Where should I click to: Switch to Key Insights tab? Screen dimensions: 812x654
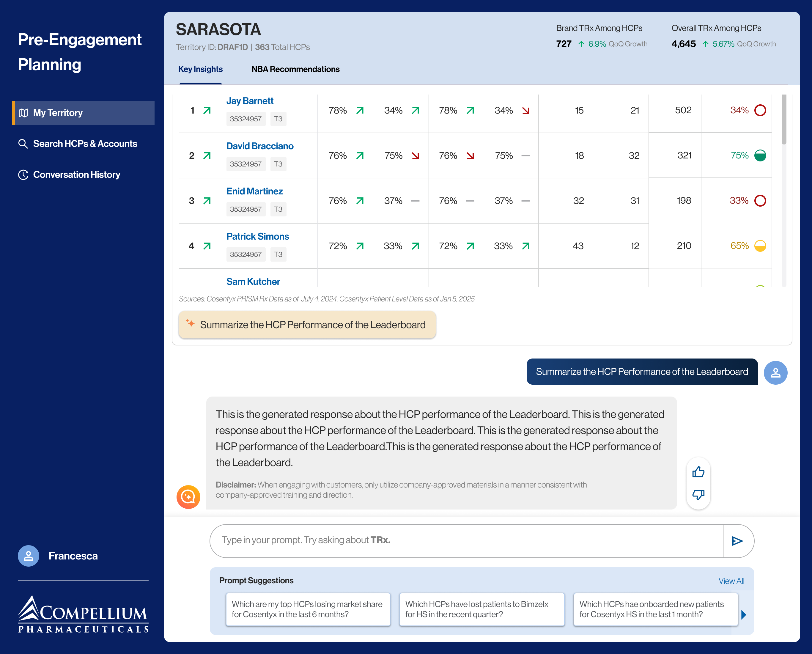[x=200, y=69]
